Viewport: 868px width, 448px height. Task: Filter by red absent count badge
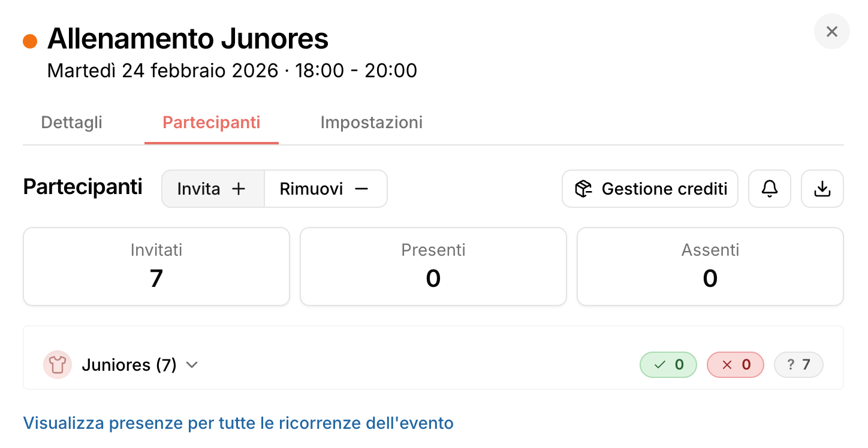[x=736, y=365]
